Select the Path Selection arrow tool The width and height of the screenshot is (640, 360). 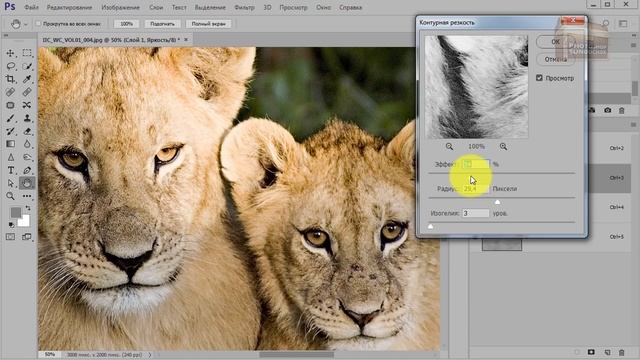11,183
